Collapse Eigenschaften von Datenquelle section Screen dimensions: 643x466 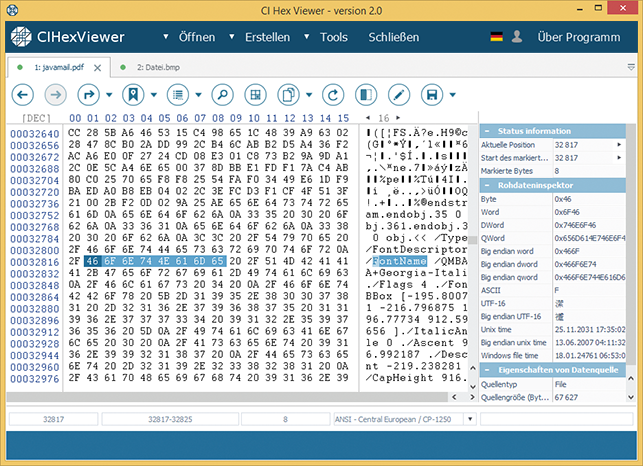(487, 370)
